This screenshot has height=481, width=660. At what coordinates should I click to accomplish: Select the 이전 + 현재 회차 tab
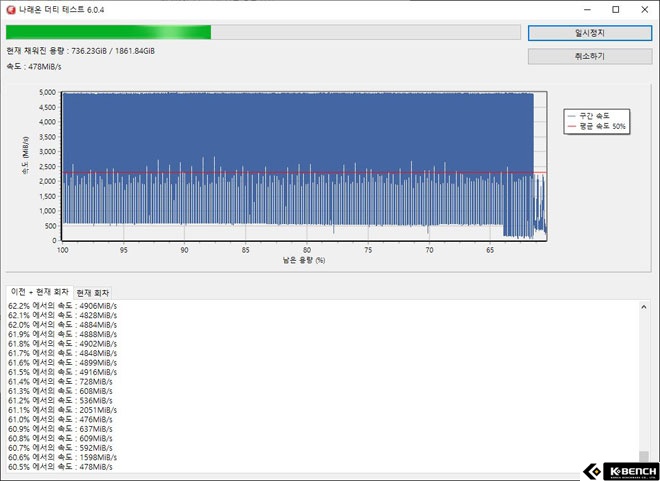coord(40,292)
